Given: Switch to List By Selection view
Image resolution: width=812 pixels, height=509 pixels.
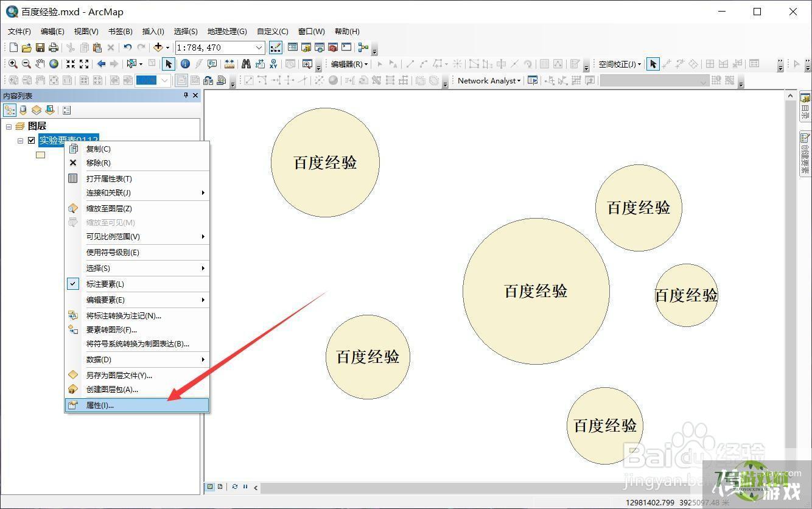Looking at the screenshot, I should [50, 110].
